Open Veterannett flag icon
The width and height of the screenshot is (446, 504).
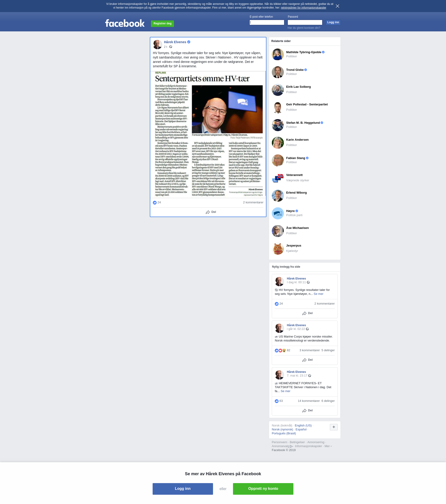pyautogui.click(x=278, y=178)
